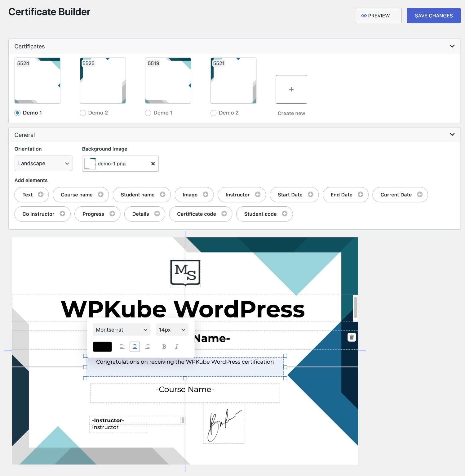Viewport: 465px width, 476px height.
Task: Remove demo-1.png background image
Action: point(153,164)
